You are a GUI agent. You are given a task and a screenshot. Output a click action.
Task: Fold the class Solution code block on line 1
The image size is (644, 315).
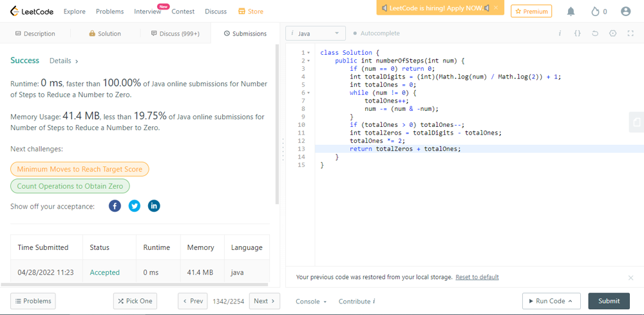tap(308, 53)
